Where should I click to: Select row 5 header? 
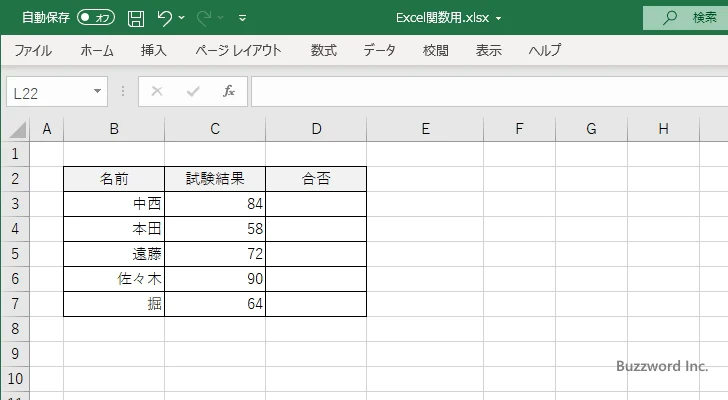coord(15,254)
